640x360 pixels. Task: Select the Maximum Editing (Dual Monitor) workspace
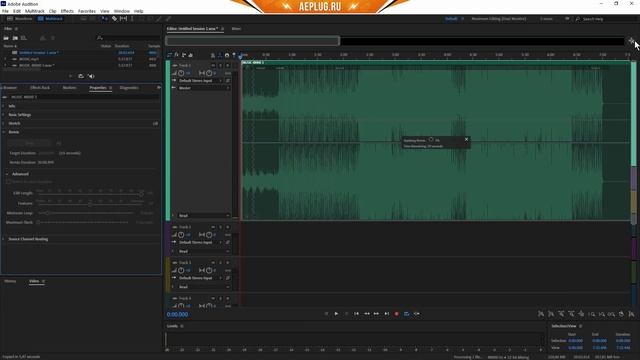(498, 19)
